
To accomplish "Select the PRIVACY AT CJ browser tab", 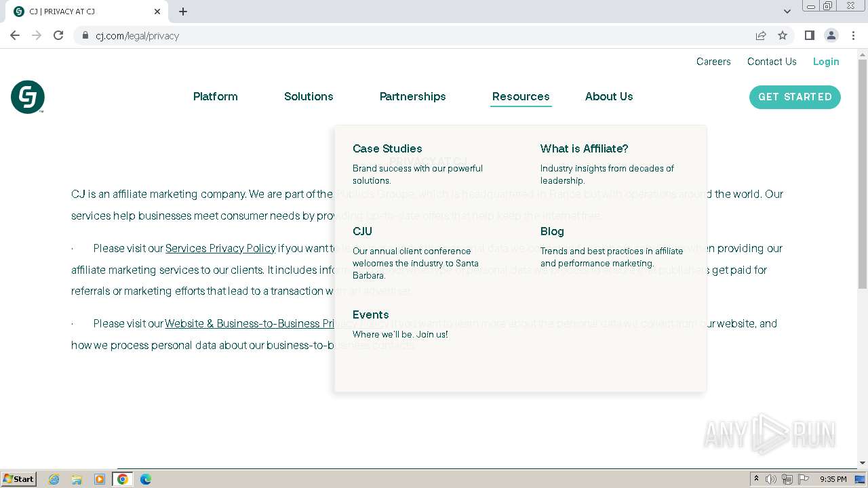I will tap(87, 12).
